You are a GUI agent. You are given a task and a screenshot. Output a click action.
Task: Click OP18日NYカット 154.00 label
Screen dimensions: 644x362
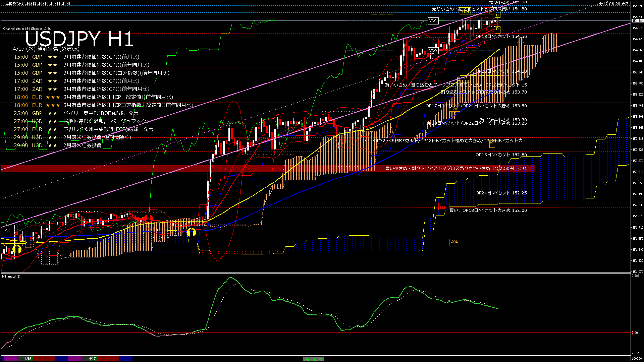click(501, 71)
